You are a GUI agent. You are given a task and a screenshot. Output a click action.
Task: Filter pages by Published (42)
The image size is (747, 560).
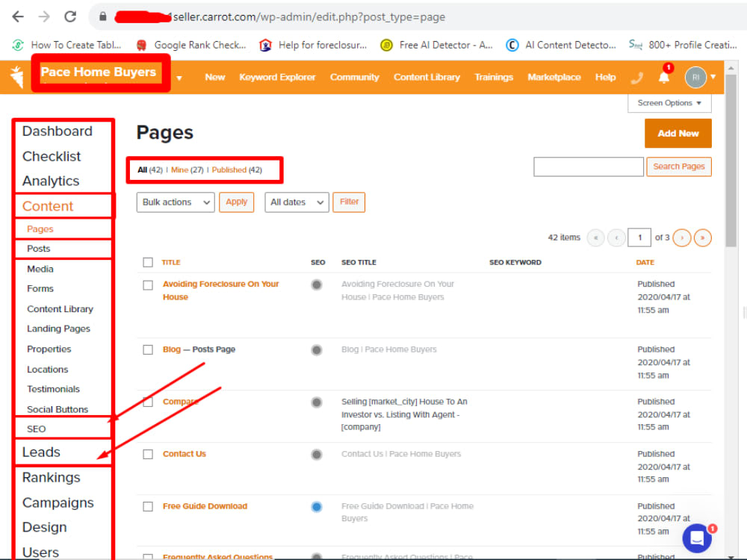pos(237,170)
